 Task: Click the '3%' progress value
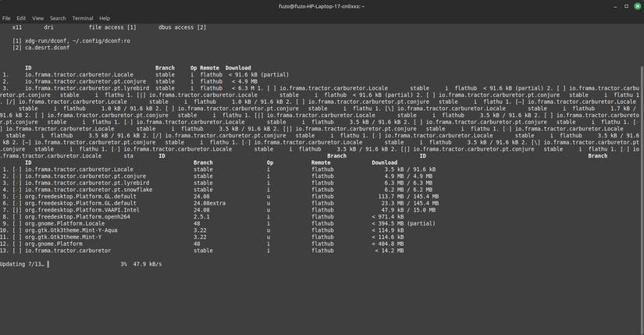click(x=123, y=264)
